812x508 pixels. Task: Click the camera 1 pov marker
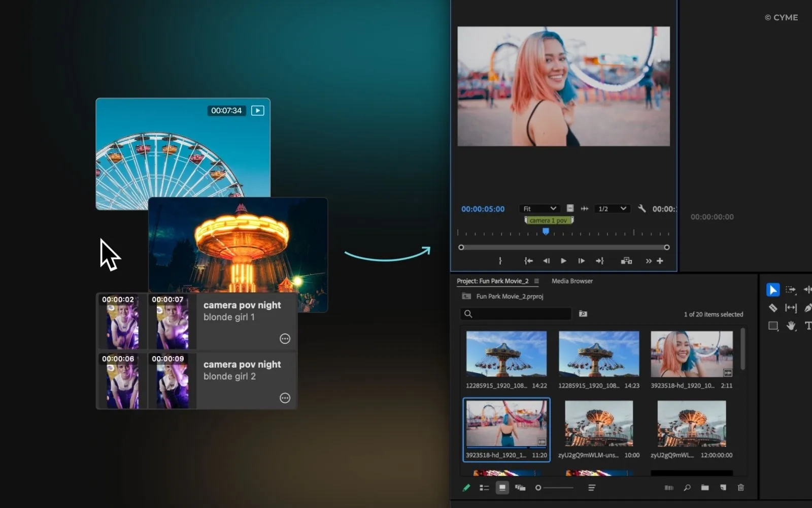549,220
